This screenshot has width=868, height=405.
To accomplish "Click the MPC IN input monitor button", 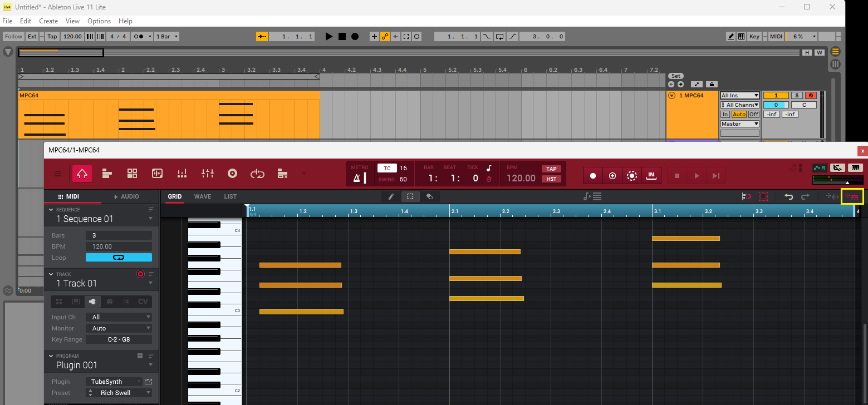I will click(x=651, y=176).
